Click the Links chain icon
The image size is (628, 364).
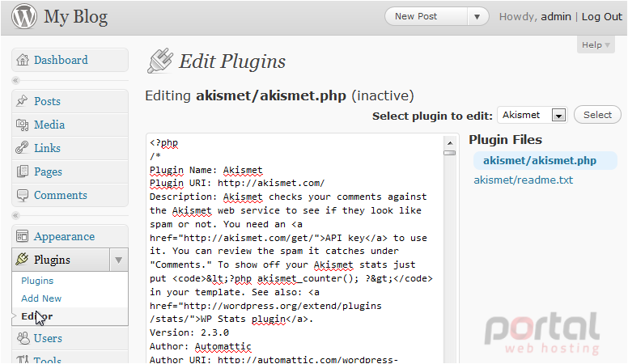pyautogui.click(x=22, y=148)
